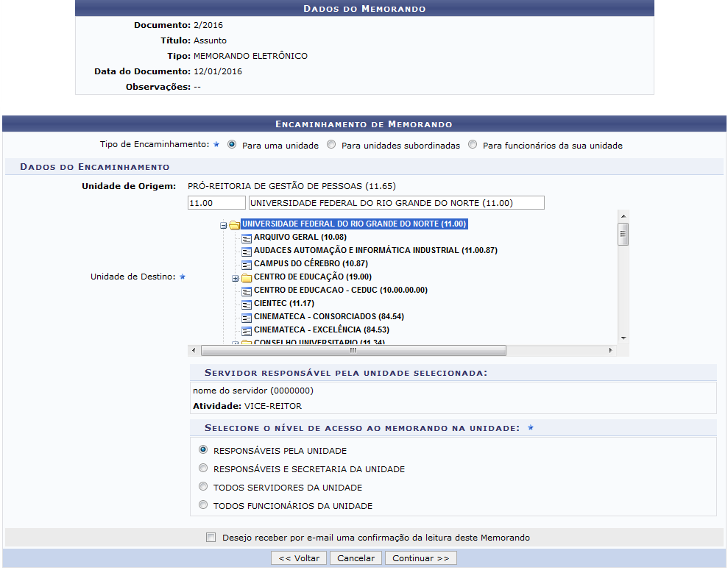The image size is (728, 570).
Task: Click the 'MEMORANDO ELETRÔNICO' type text
Action: pyautogui.click(x=250, y=56)
